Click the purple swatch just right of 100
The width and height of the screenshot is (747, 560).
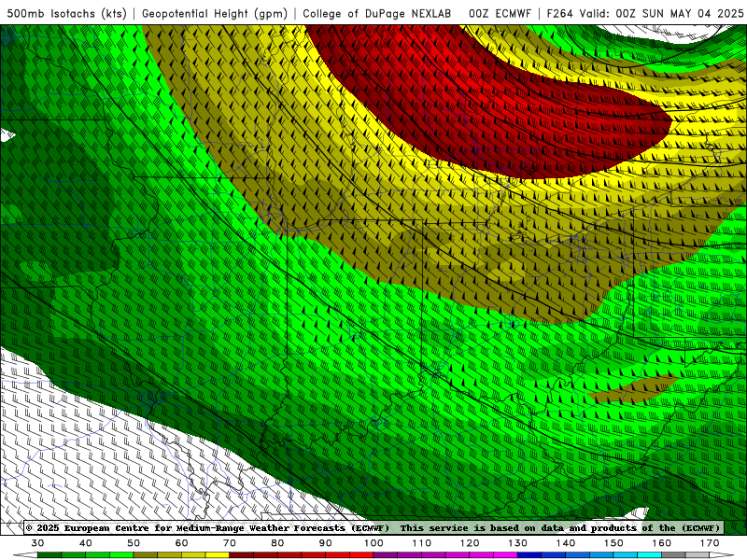[386, 555]
